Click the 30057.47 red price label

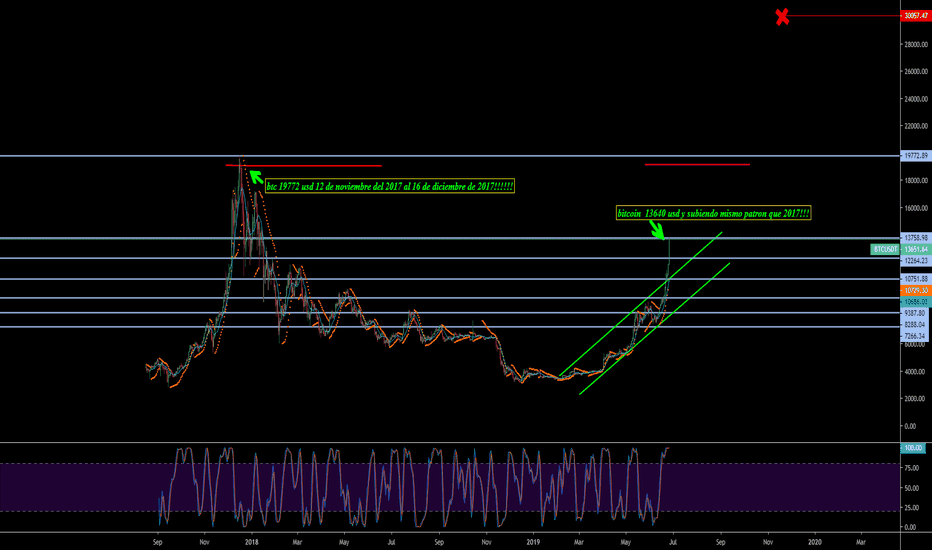coord(916,16)
